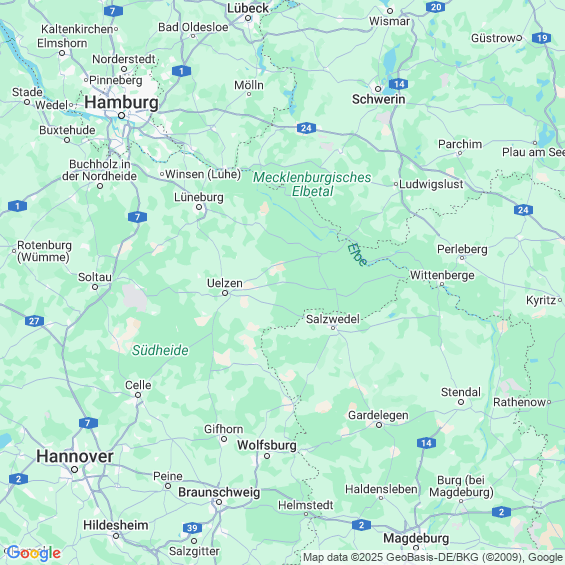
Task: Click the Magdeburg city label
Action: [416, 538]
